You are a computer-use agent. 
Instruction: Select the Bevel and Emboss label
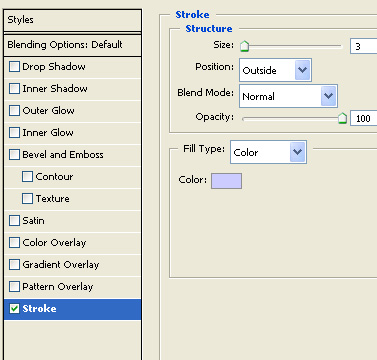click(x=63, y=155)
